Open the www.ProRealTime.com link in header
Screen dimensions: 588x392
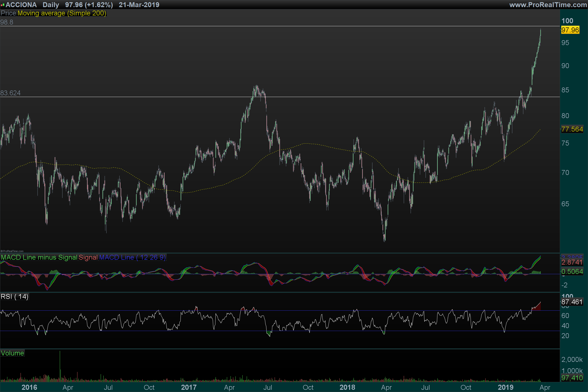(548, 5)
